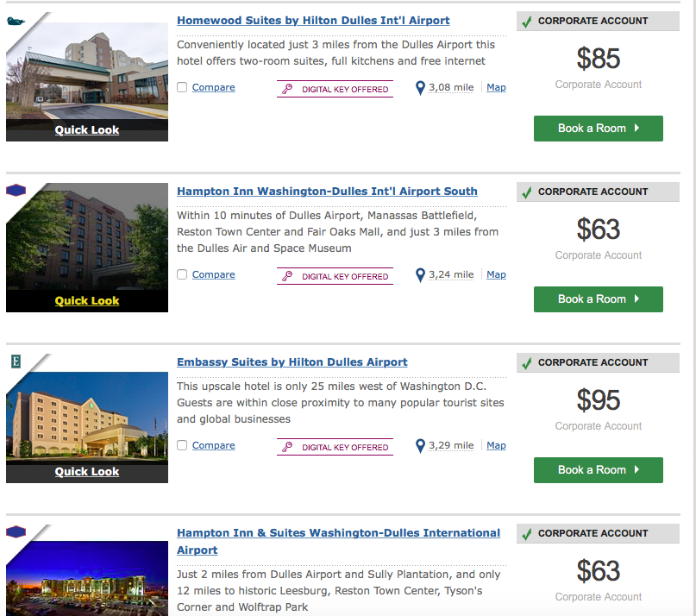
Task: Book a Room at Embassy Suites for $95
Action: 598,470
